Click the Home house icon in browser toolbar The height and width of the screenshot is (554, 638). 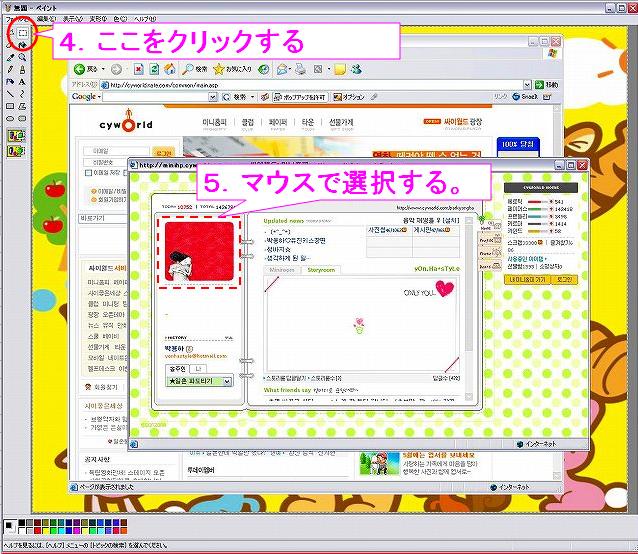coord(170,69)
